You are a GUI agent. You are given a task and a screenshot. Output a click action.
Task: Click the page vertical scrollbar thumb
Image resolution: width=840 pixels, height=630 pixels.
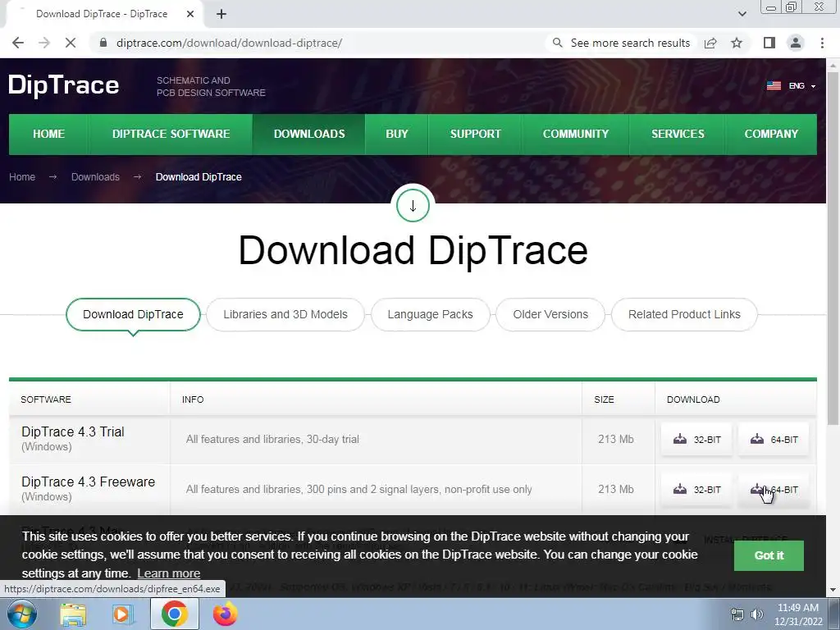[833, 249]
